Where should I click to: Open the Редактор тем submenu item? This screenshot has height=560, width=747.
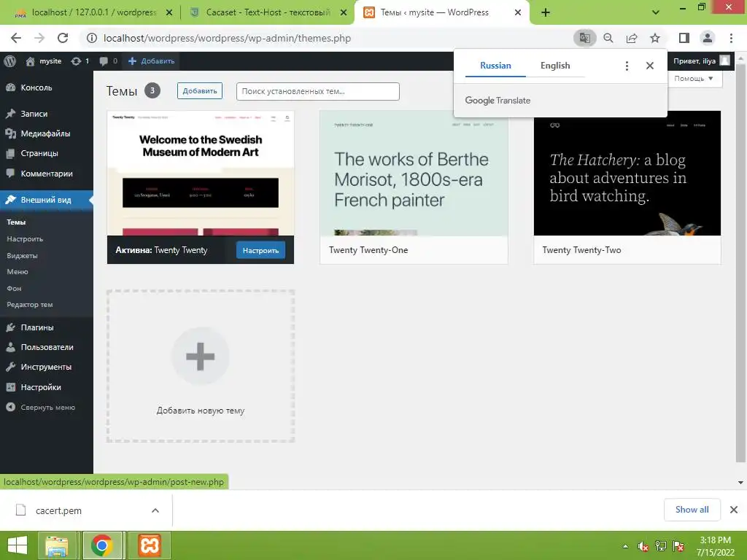point(29,305)
